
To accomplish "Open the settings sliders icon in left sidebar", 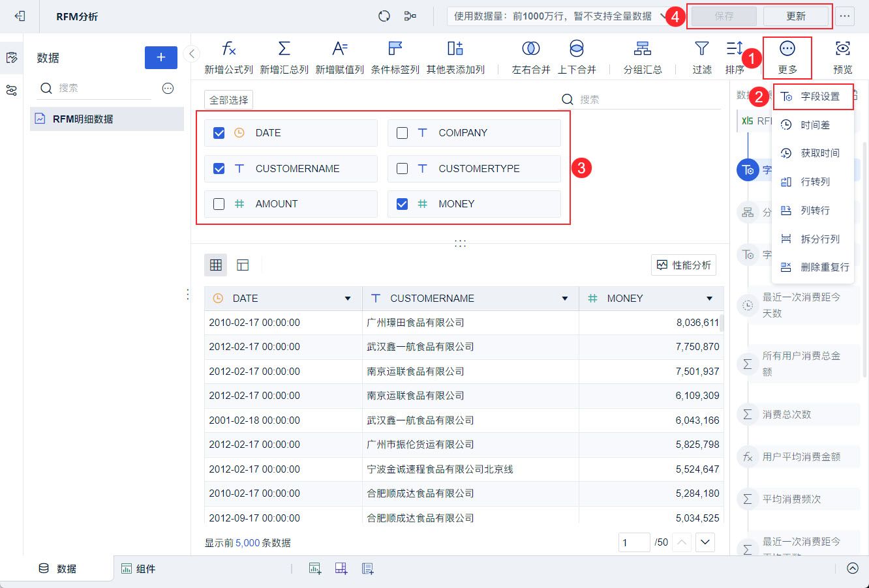I will pos(12,91).
